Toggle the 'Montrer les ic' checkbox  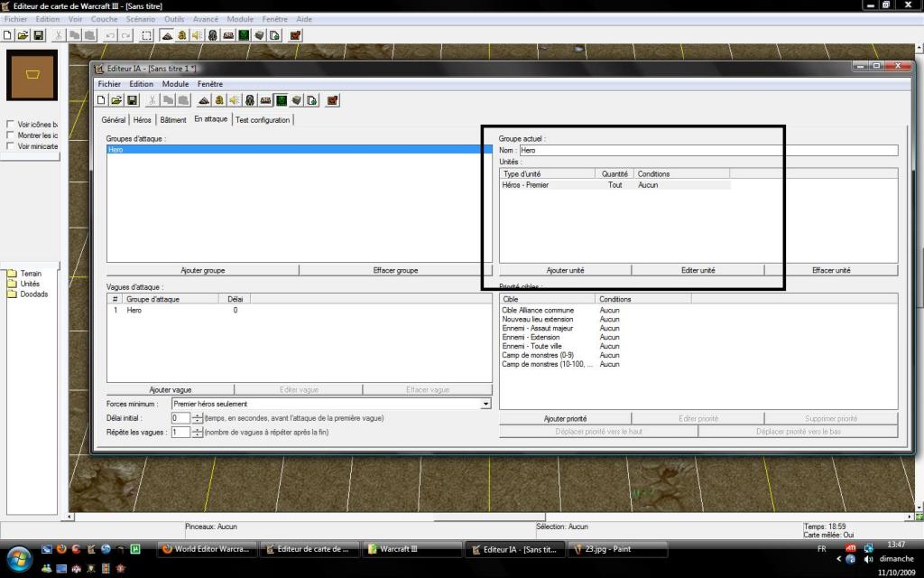coord(10,135)
